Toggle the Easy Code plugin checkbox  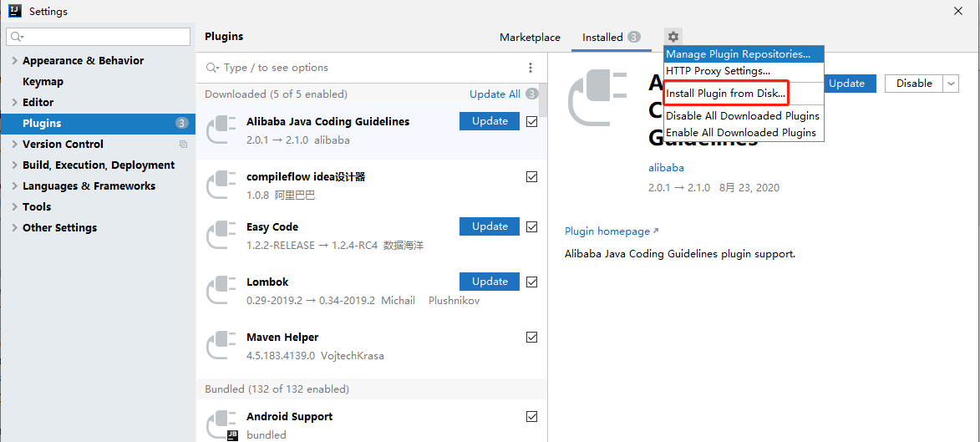point(532,227)
